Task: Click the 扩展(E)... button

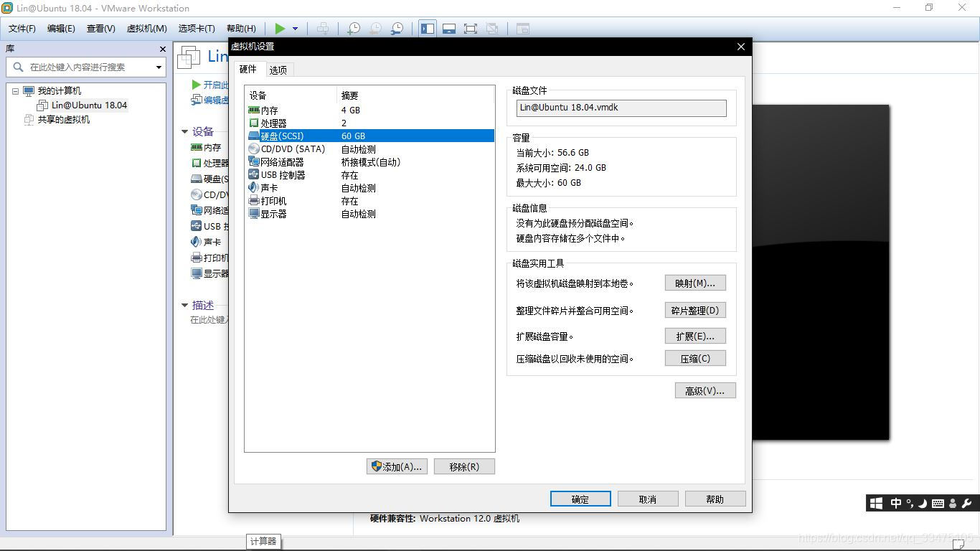Action: point(695,336)
